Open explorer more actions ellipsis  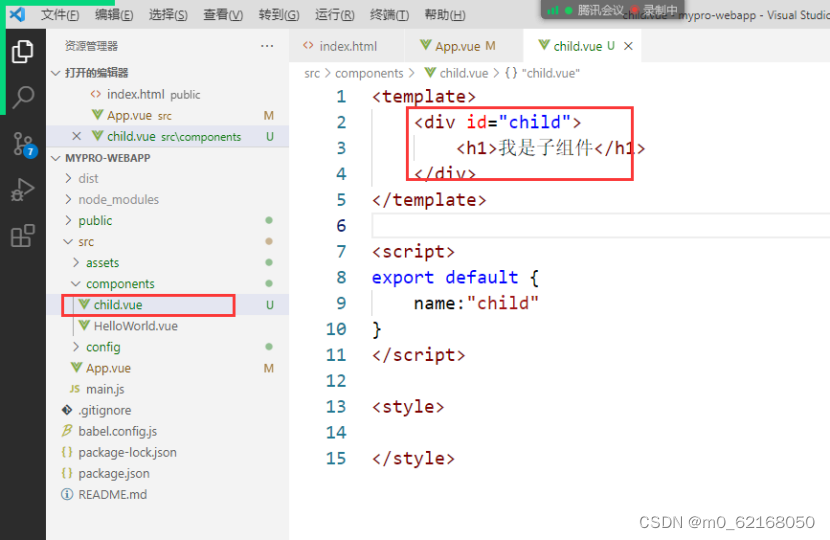(267, 46)
